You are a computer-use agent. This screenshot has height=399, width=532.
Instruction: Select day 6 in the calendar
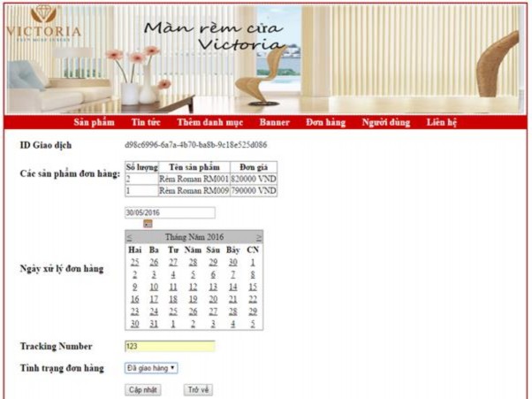tap(213, 275)
